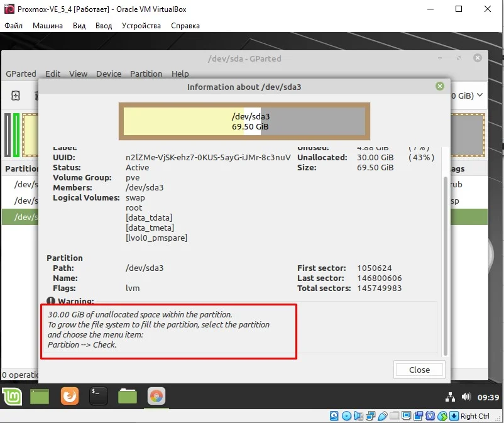
Task: Open the Устройства menu in VirtualBox
Action: pos(141,26)
